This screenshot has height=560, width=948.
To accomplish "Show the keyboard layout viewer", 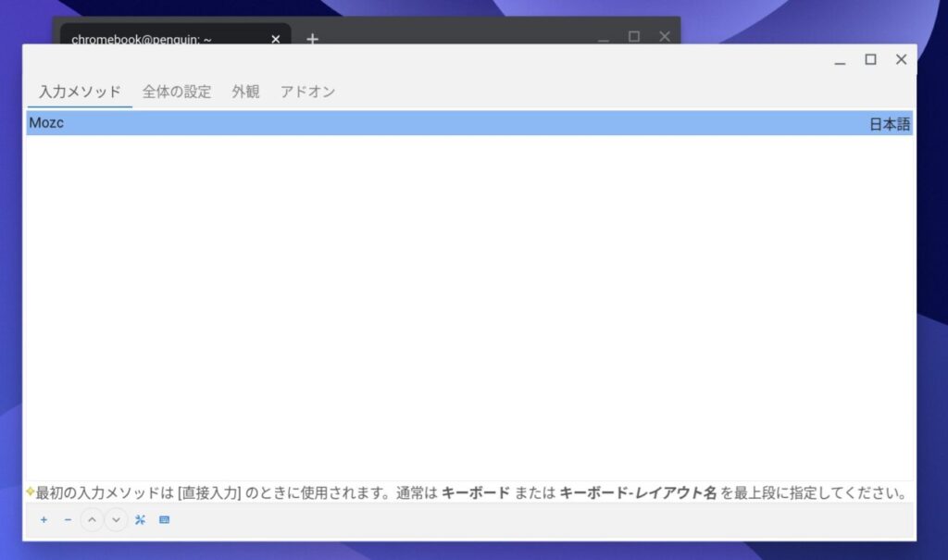I will [x=164, y=519].
